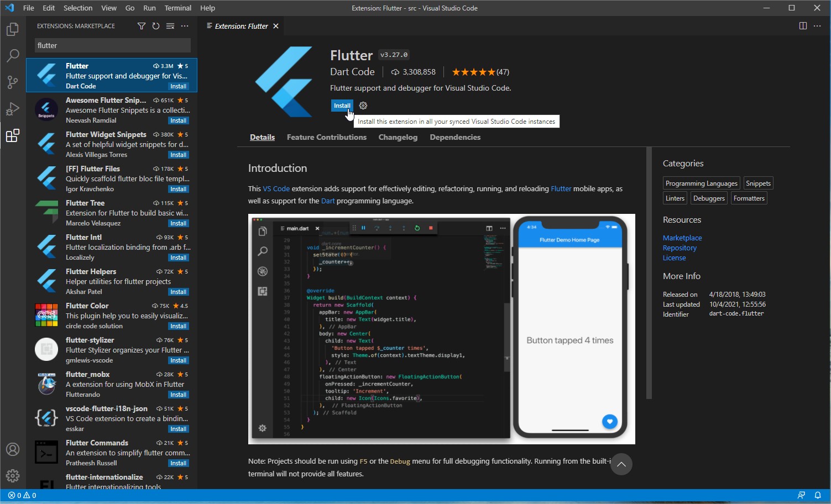
Task: Open the Marketplace resource link
Action: 682,238
